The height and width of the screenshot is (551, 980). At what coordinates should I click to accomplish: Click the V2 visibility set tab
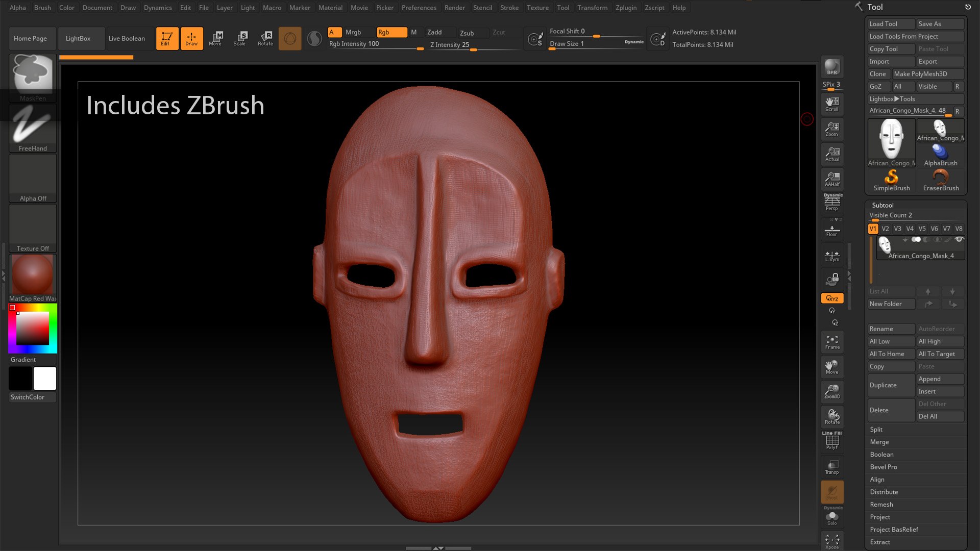point(885,229)
